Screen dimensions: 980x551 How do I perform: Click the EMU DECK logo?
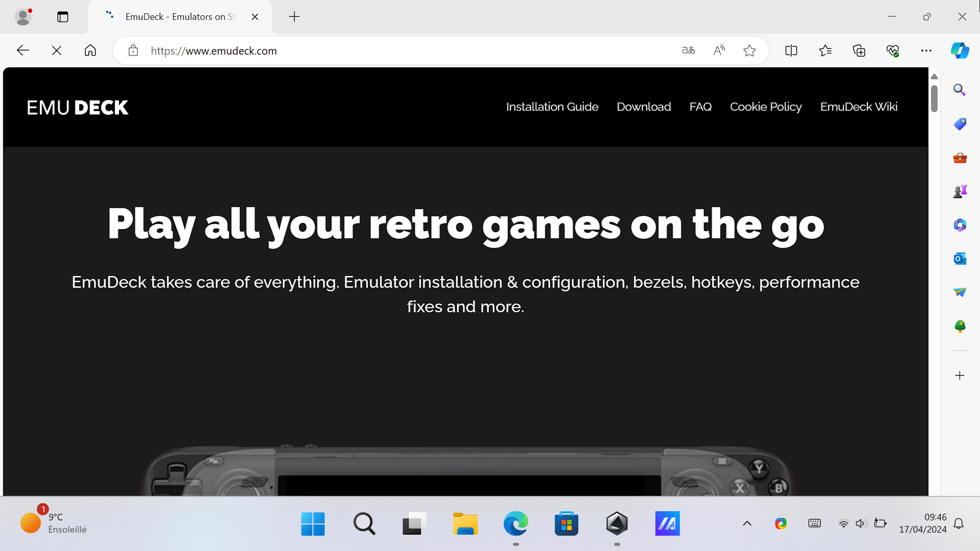click(x=78, y=108)
